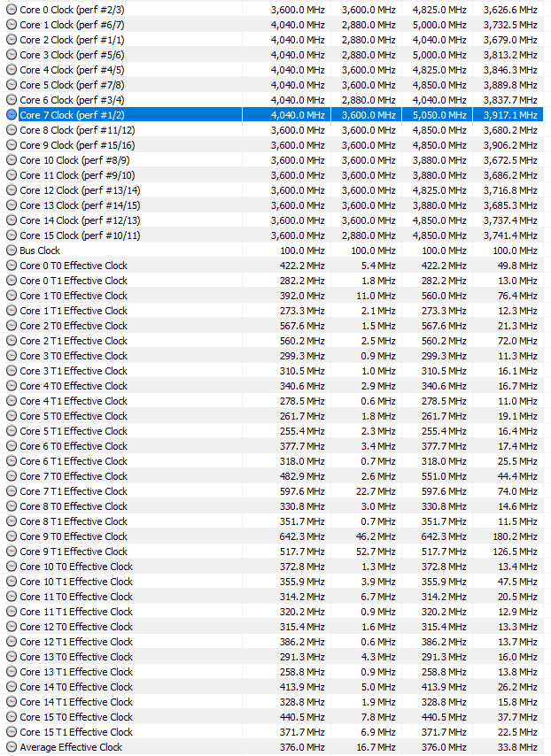Click icon beside Core 4 T1 Effective Clock
This screenshot has height=756, width=551.
click(12, 401)
